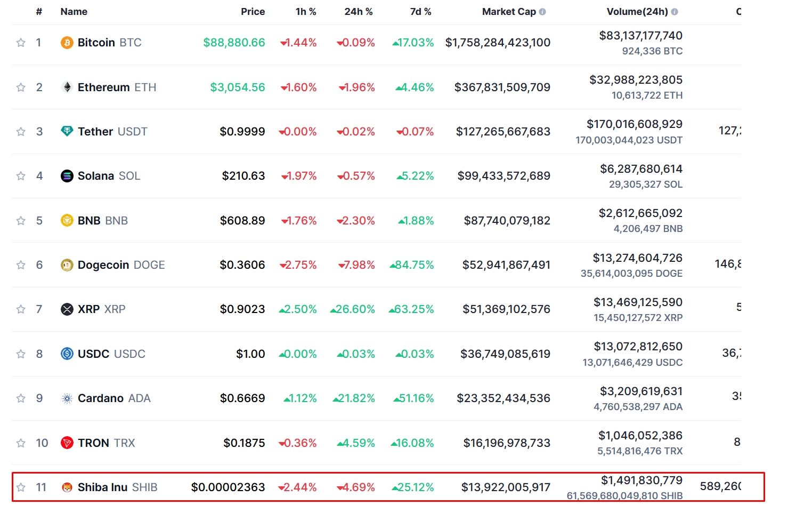Click the Cardano coin logo
Screen dimensions: 812x505
(x=67, y=398)
